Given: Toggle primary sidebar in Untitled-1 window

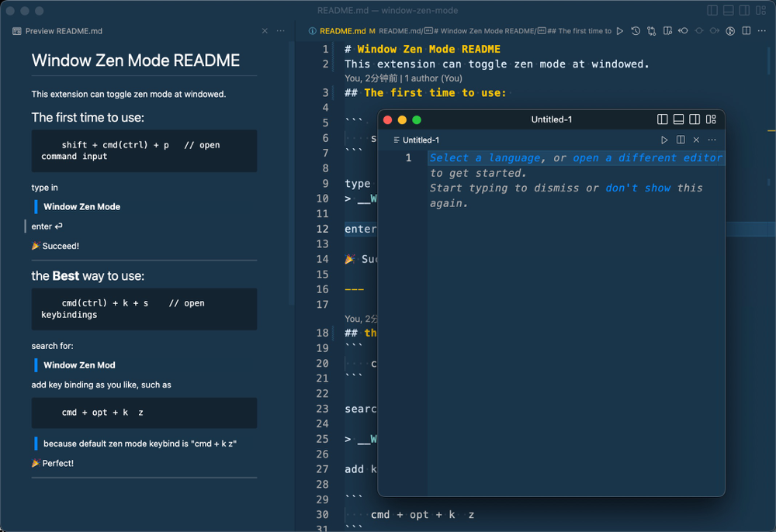Looking at the screenshot, I should [662, 119].
